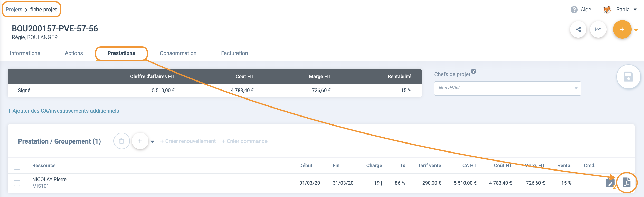644x197 pixels.
Task: Go back to Projets breadcrumb
Action: click(x=14, y=10)
